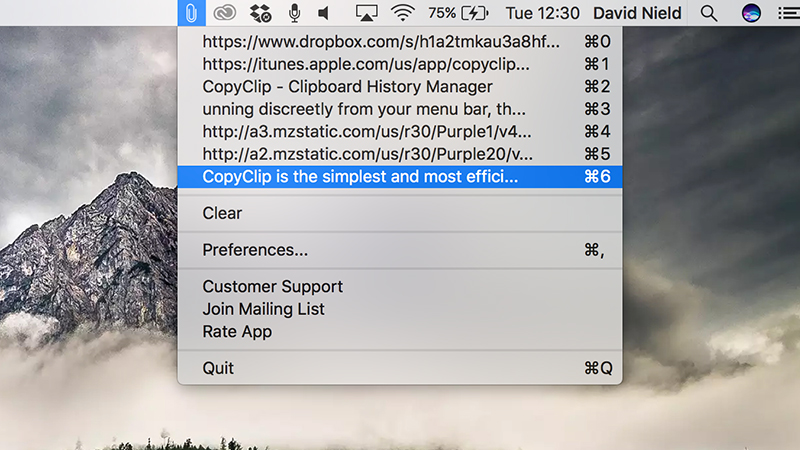The width and height of the screenshot is (800, 450).
Task: Launch Siri from the menu bar
Action: pyautogui.click(x=751, y=13)
